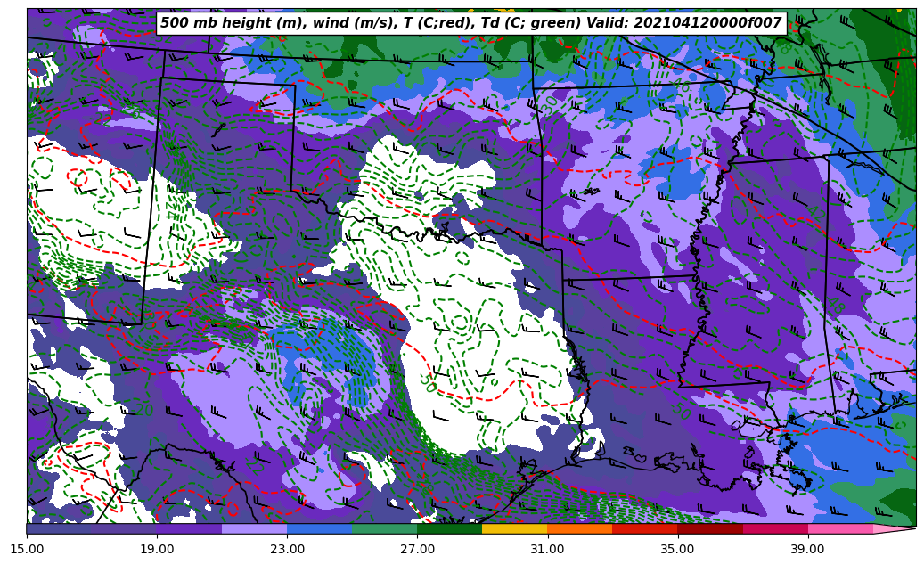924x564 pixels.
Task: Select the 31.00 colorbar tick label
Action: (x=547, y=549)
